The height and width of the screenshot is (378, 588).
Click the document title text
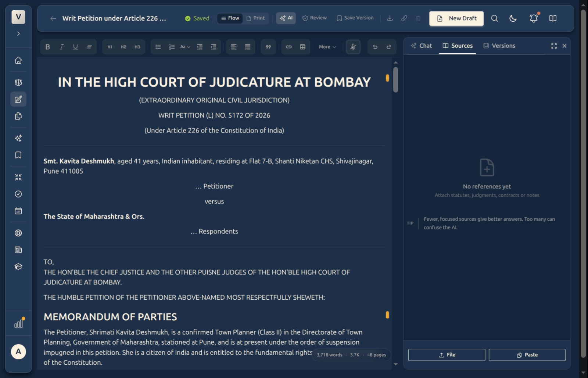[114, 18]
